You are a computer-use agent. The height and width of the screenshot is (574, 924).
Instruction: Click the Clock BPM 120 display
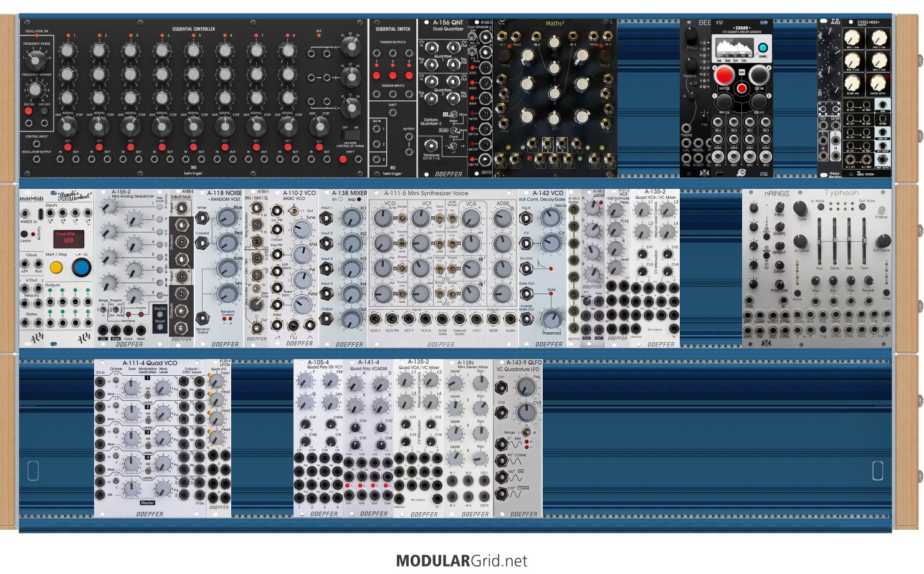(69, 239)
